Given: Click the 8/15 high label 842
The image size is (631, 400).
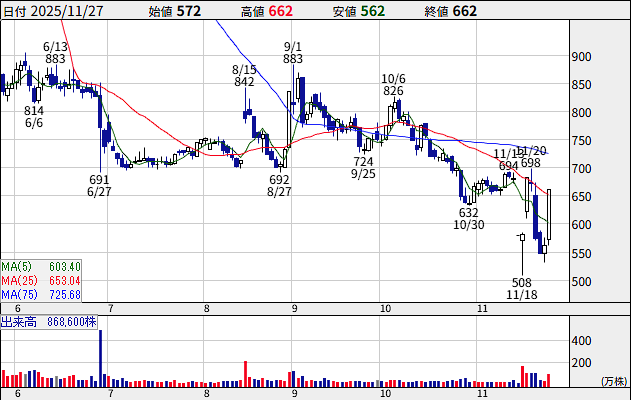Looking at the screenshot, I should [244, 82].
